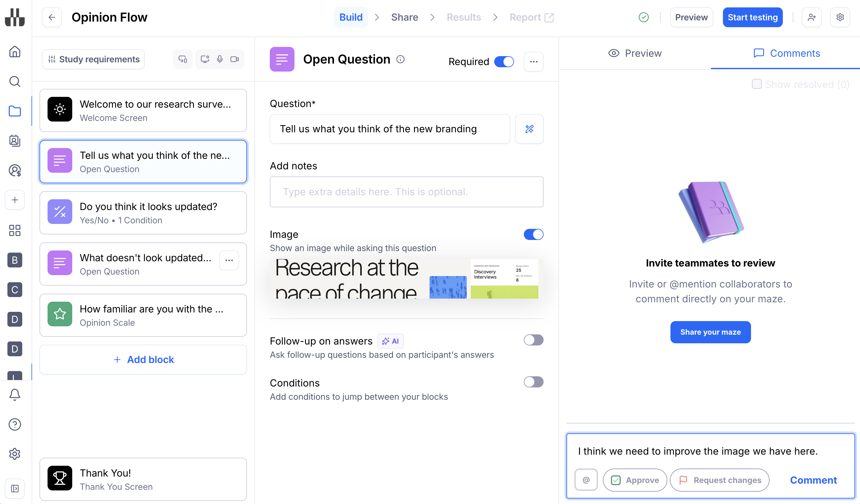Screen dimensions: 860x504
Task: Open the options menu on "What doesn't look updated" block
Action: [229, 261]
